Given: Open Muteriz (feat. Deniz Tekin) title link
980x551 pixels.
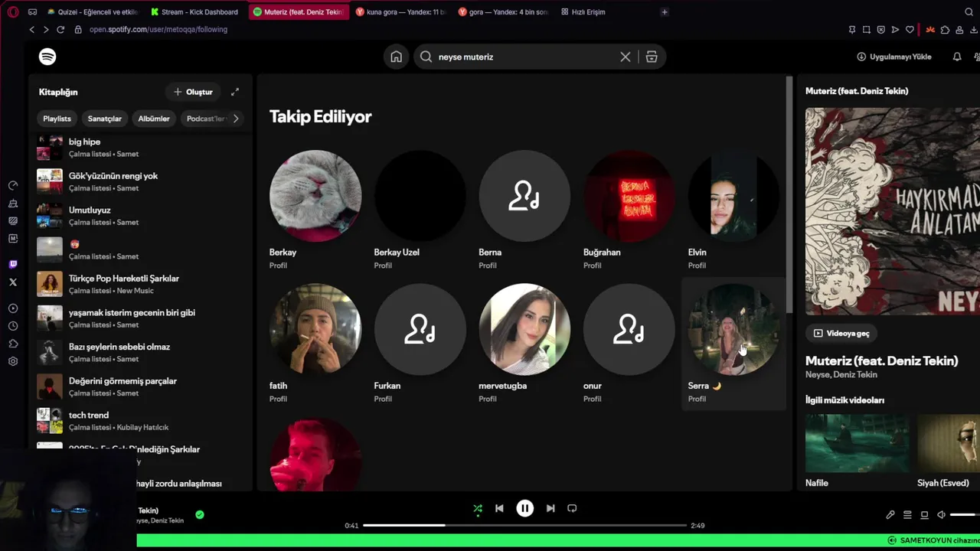Looking at the screenshot, I should pos(881,360).
